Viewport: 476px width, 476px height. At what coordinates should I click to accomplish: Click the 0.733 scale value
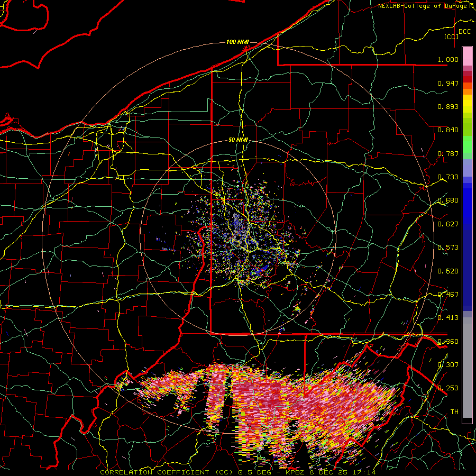coord(448,177)
